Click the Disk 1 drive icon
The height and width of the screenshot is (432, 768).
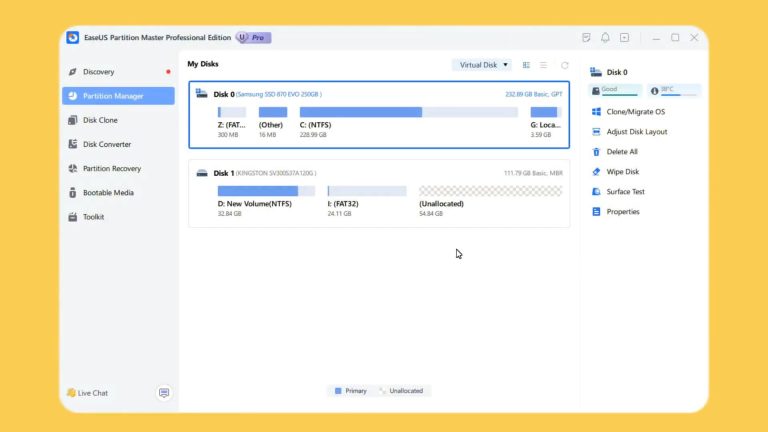202,173
